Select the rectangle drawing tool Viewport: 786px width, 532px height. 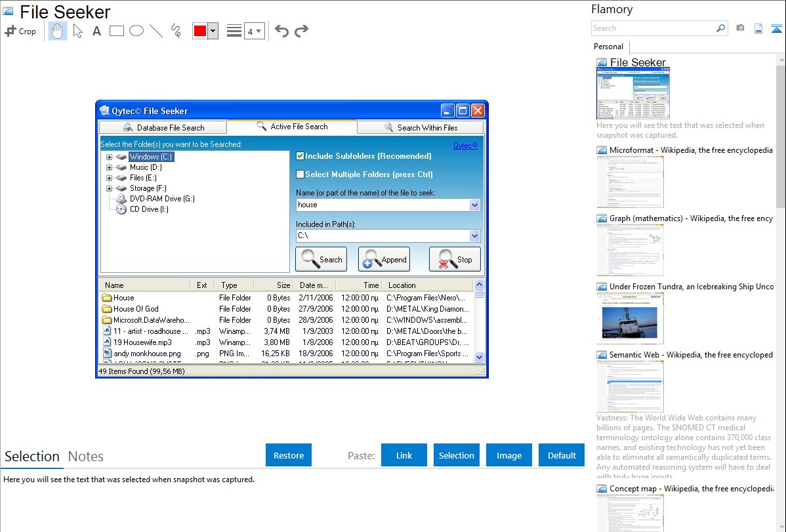pyautogui.click(x=116, y=31)
